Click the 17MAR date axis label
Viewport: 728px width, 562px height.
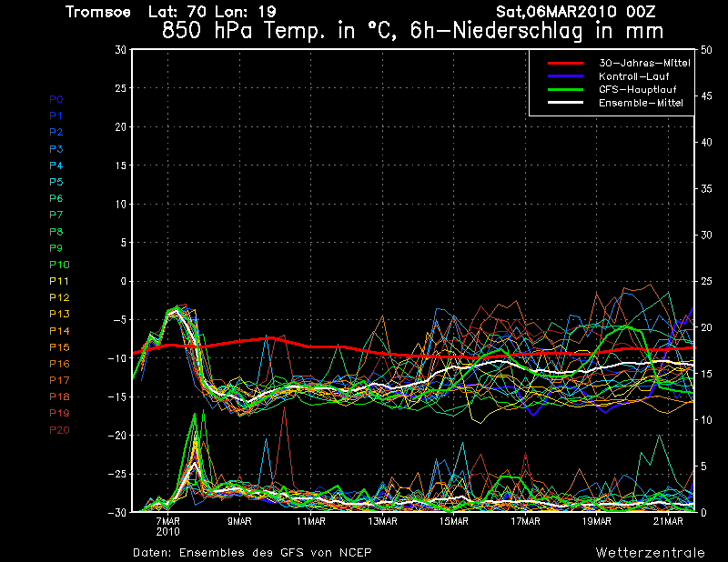(x=525, y=521)
